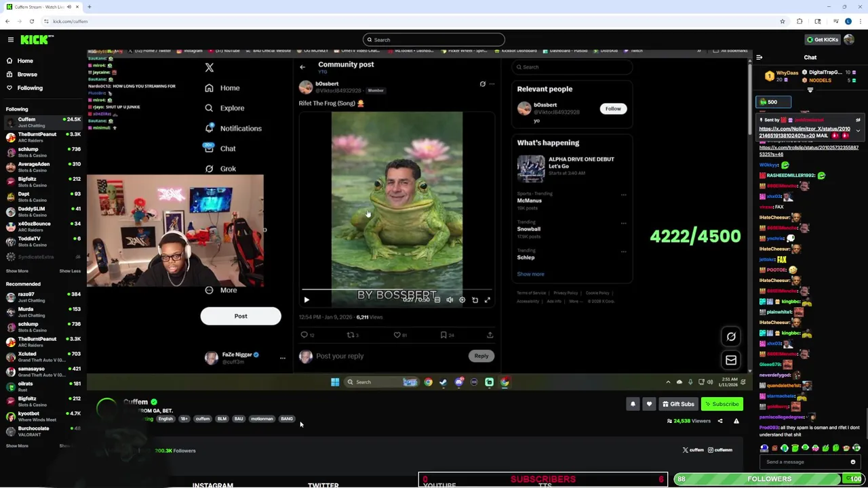Open Xcluted recommended channel
The image size is (868, 488).
point(42,357)
